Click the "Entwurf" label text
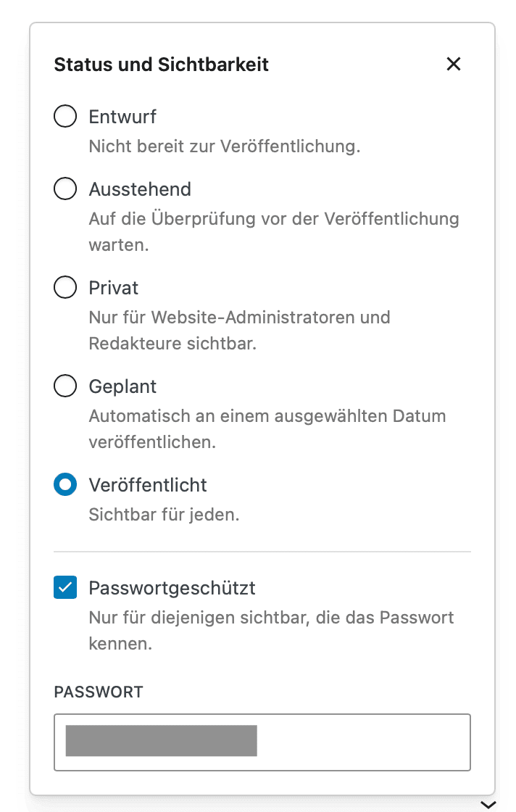The height and width of the screenshot is (812, 516). point(122,117)
